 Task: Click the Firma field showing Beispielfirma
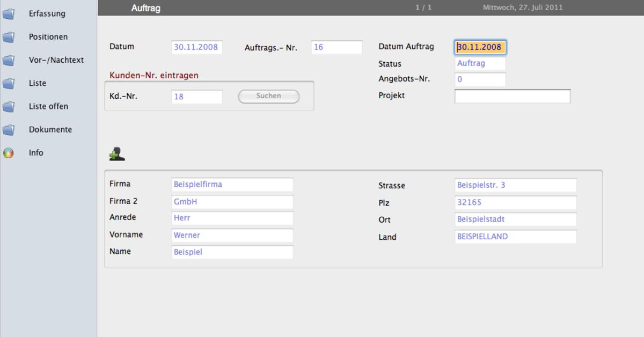[232, 185]
